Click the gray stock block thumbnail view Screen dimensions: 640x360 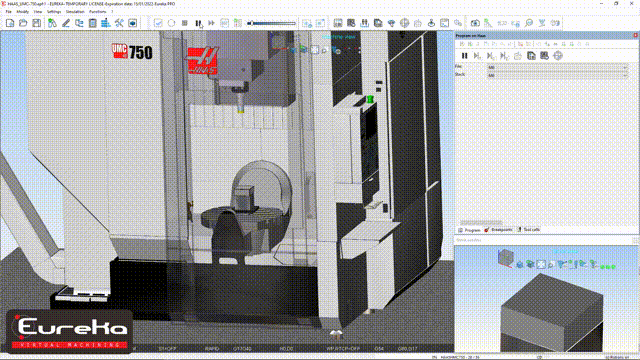tap(551, 312)
